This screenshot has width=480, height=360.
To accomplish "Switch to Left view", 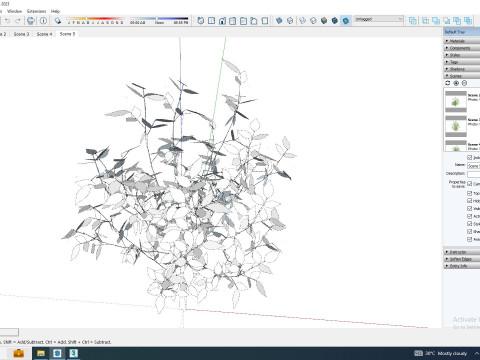I will tap(254, 21).
